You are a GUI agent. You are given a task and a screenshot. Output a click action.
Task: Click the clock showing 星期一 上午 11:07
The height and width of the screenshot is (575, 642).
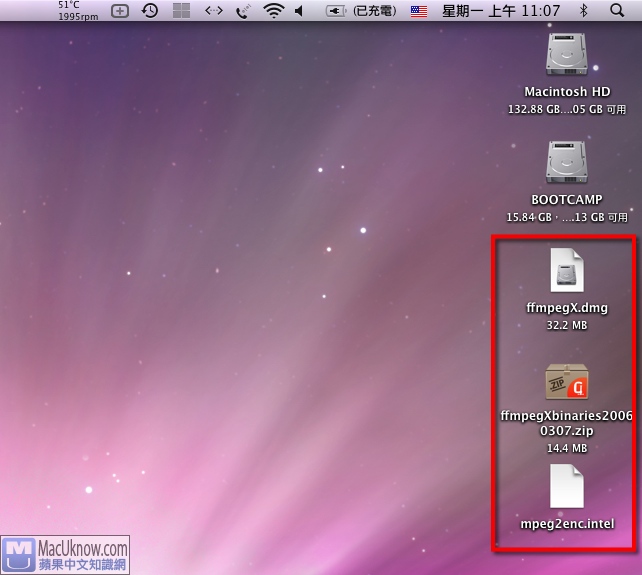point(501,11)
